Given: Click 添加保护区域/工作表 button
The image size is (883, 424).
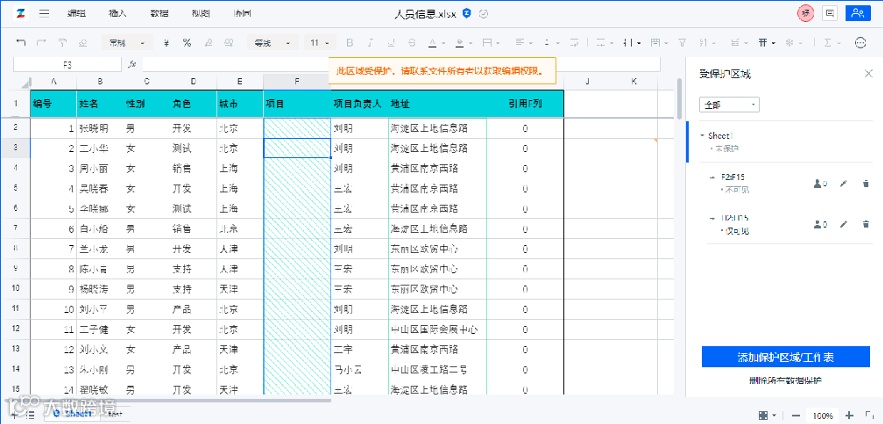Looking at the screenshot, I should coord(786,357).
